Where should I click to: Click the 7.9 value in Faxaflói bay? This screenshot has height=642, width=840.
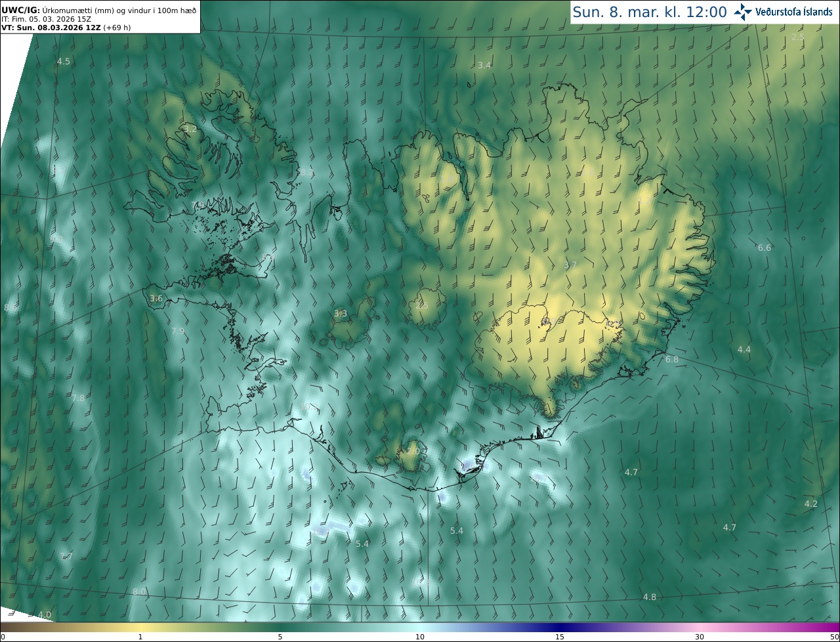[x=178, y=332]
